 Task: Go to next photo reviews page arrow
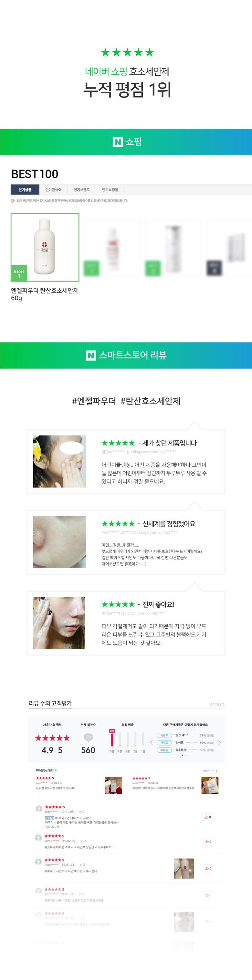point(216,770)
